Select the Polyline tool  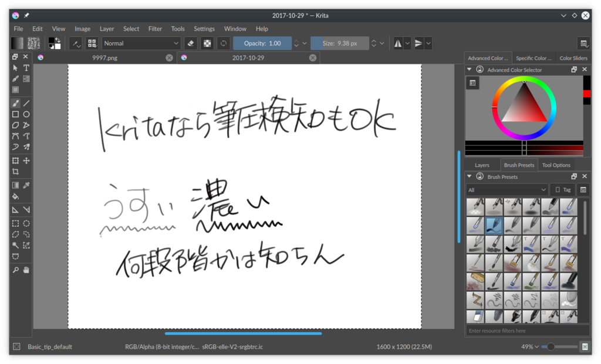click(x=26, y=125)
